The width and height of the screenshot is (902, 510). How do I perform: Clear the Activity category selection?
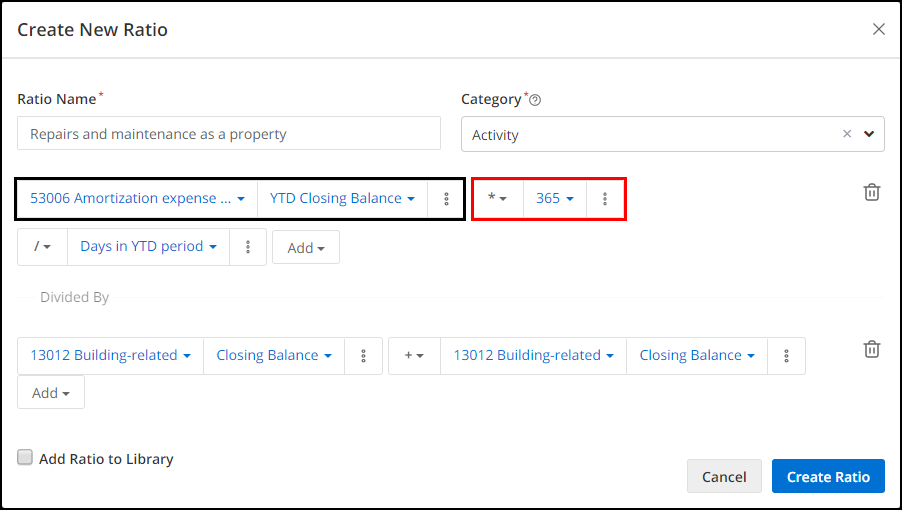847,134
